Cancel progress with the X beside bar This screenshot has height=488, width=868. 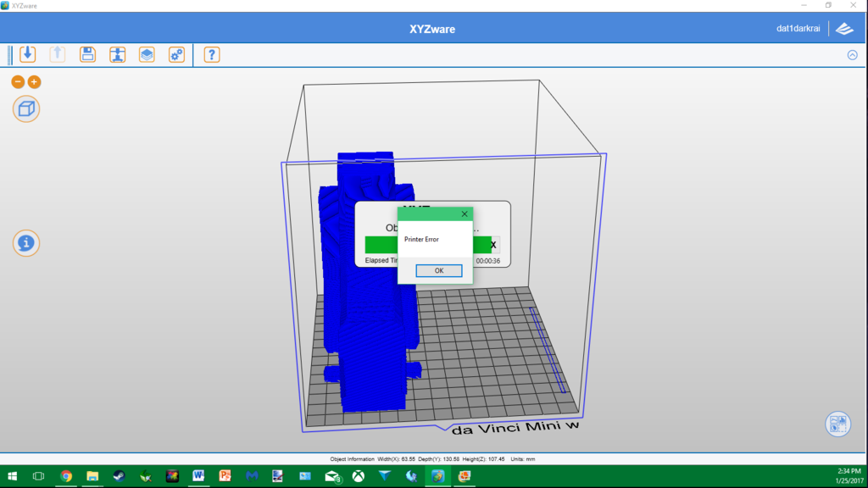tap(493, 245)
